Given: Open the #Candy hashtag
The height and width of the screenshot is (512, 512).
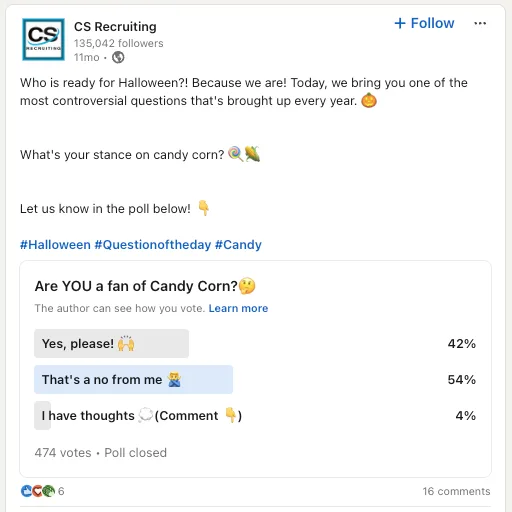Looking at the screenshot, I should [238, 245].
